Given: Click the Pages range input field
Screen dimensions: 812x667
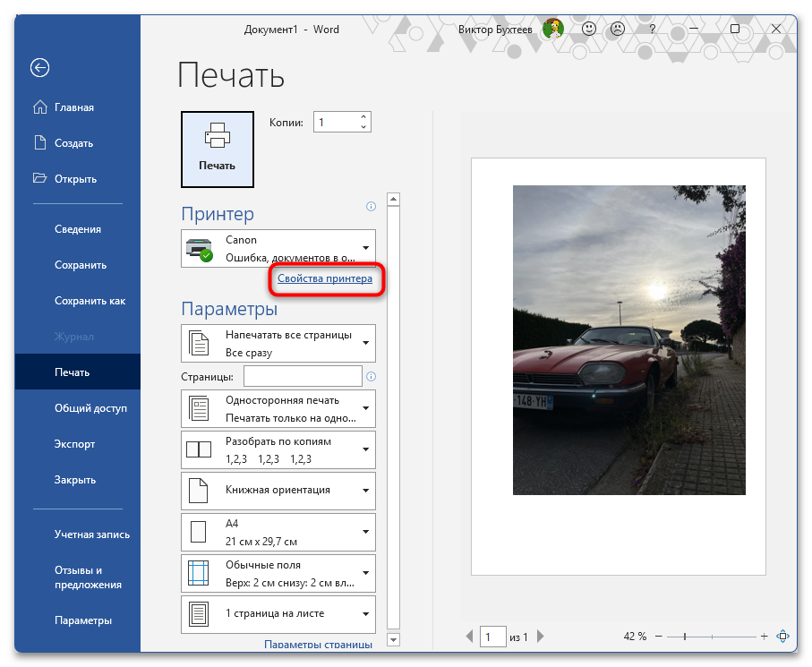Looking at the screenshot, I should [303, 377].
